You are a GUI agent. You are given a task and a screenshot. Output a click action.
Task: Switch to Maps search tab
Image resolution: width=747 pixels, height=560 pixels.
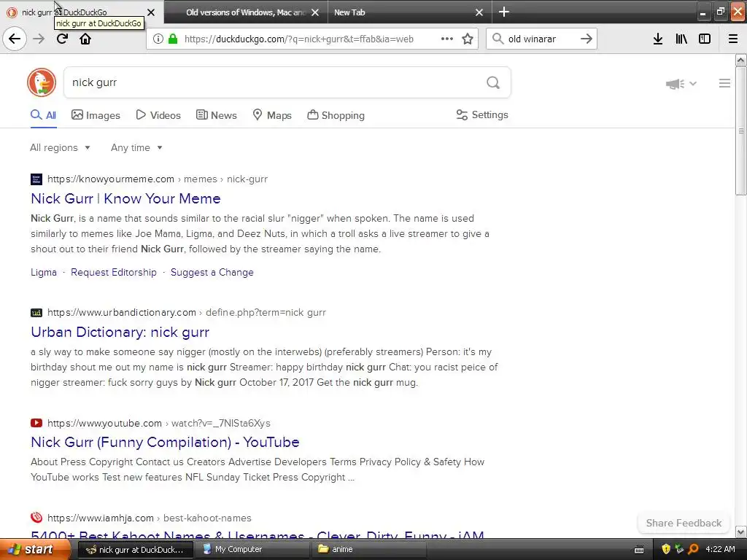click(272, 115)
